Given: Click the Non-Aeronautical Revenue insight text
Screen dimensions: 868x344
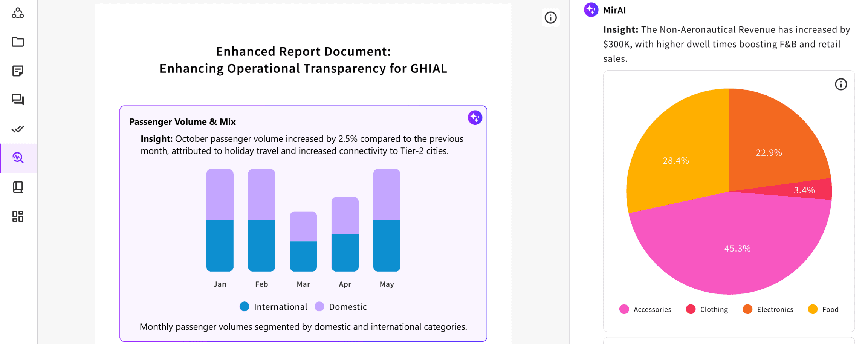Looking at the screenshot, I should click(727, 44).
